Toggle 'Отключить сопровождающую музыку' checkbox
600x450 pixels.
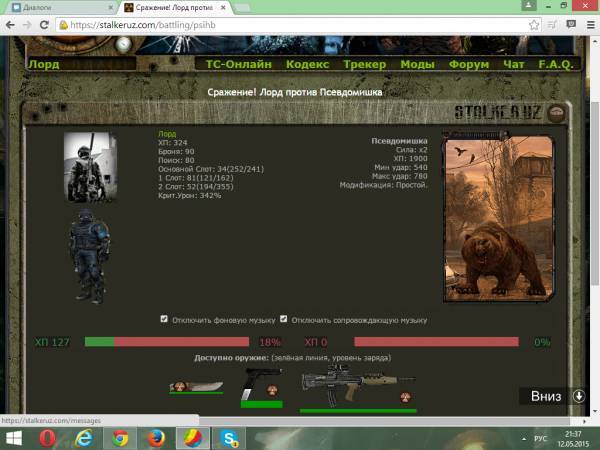(x=285, y=320)
